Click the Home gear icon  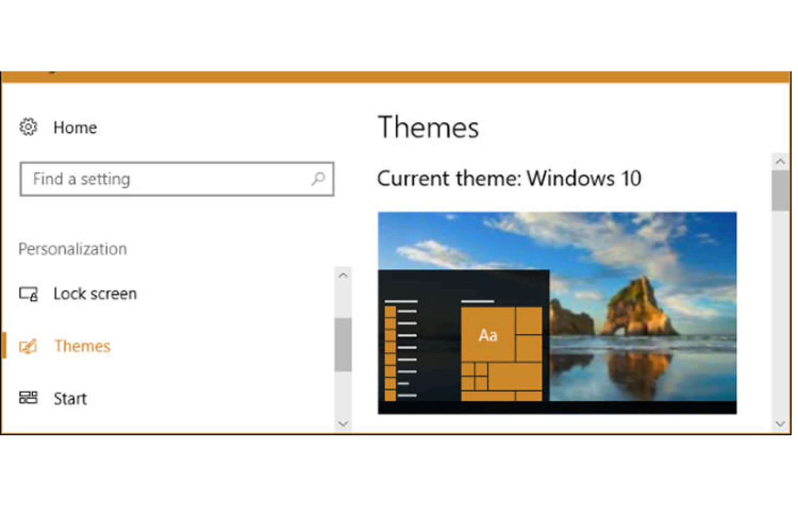coord(28,127)
